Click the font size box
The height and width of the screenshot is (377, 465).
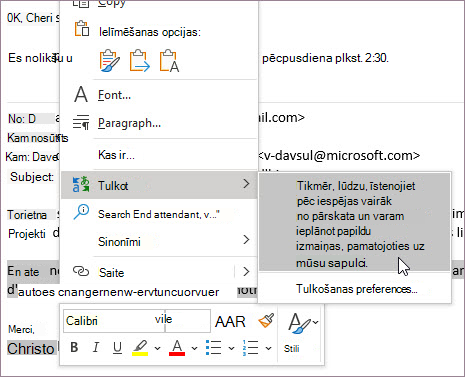[x=188, y=321]
